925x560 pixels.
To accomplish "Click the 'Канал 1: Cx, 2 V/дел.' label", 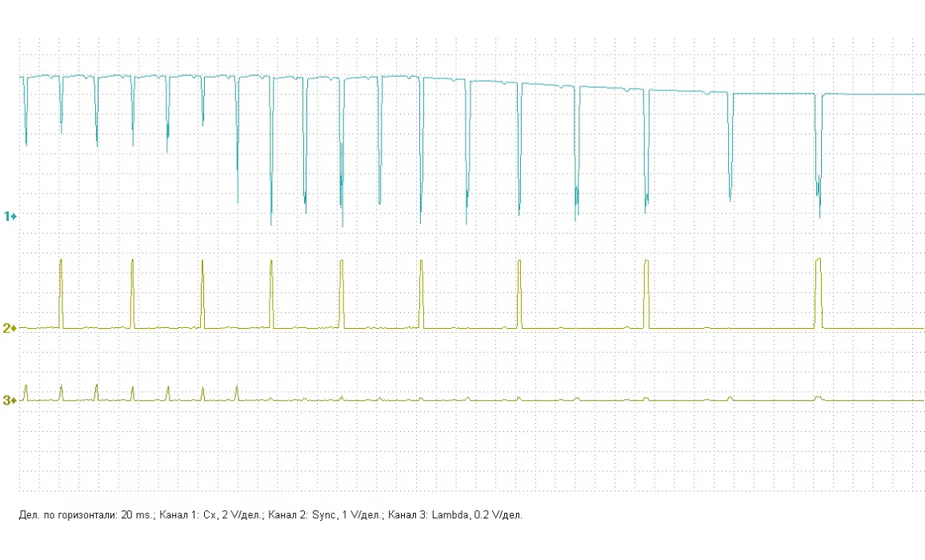I will 211,515.
